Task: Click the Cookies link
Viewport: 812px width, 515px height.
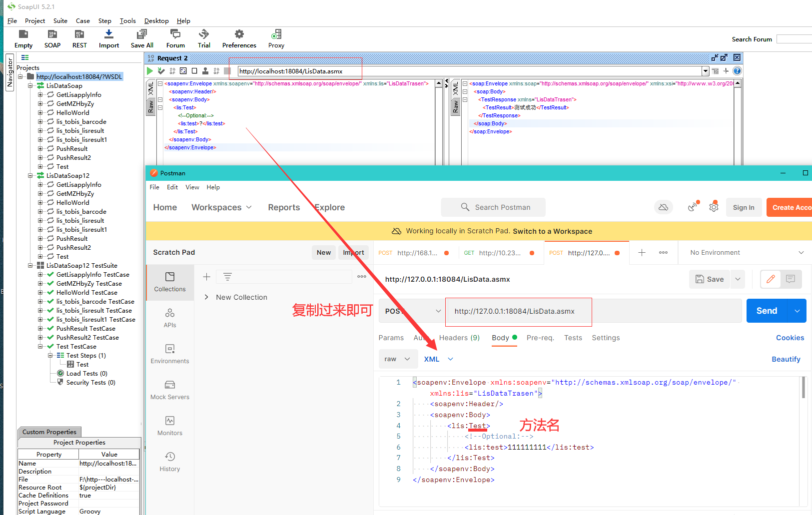Action: (x=790, y=338)
